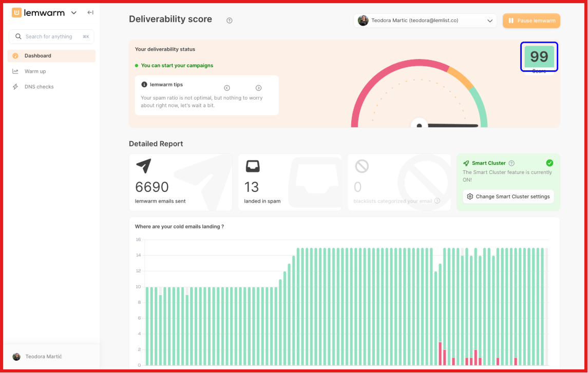Click the Smart Cluster rocket icon
The width and height of the screenshot is (588, 373).
coord(466,163)
